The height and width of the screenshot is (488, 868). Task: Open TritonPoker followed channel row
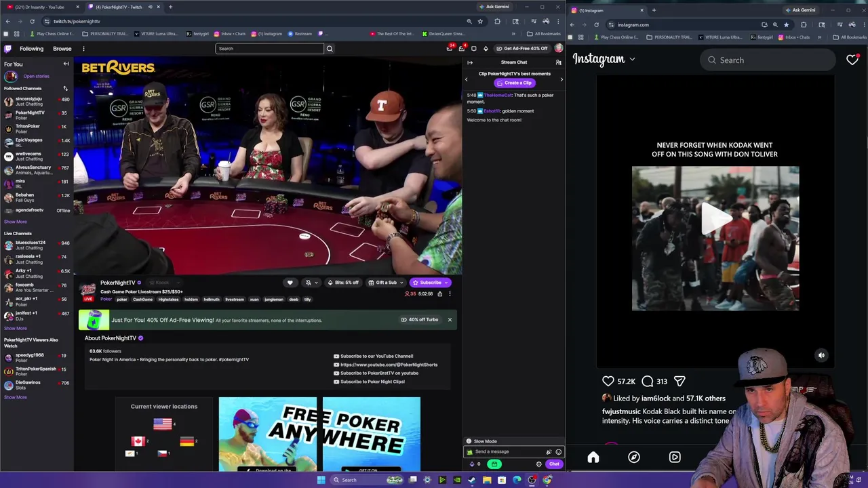36,129
